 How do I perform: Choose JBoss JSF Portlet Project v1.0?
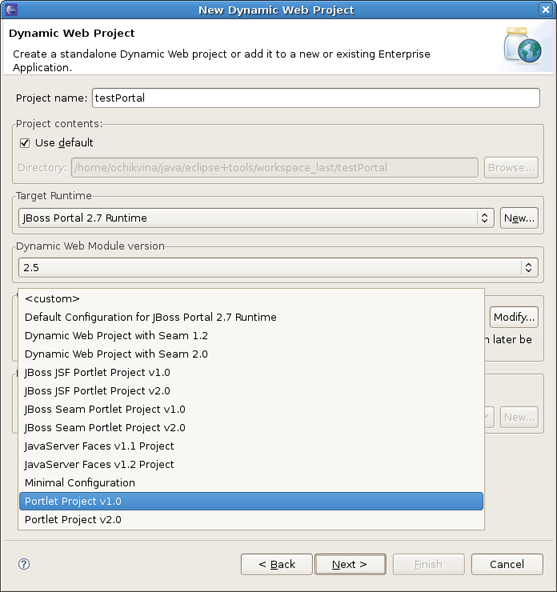tap(251, 372)
